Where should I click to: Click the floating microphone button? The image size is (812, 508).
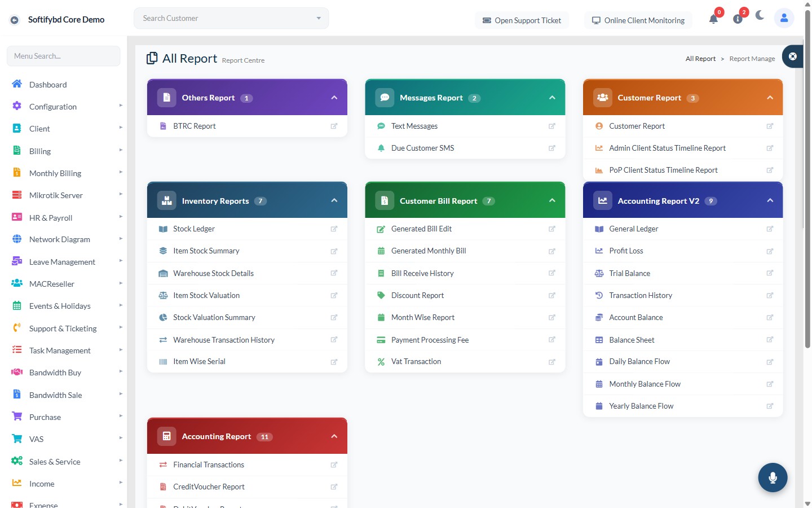pos(773,478)
